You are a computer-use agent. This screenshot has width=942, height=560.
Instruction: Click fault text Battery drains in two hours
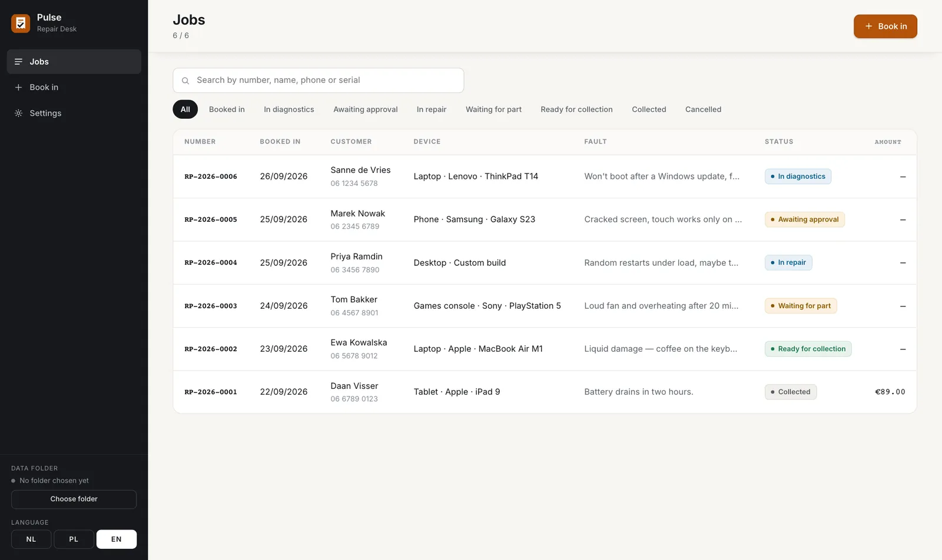tap(638, 392)
